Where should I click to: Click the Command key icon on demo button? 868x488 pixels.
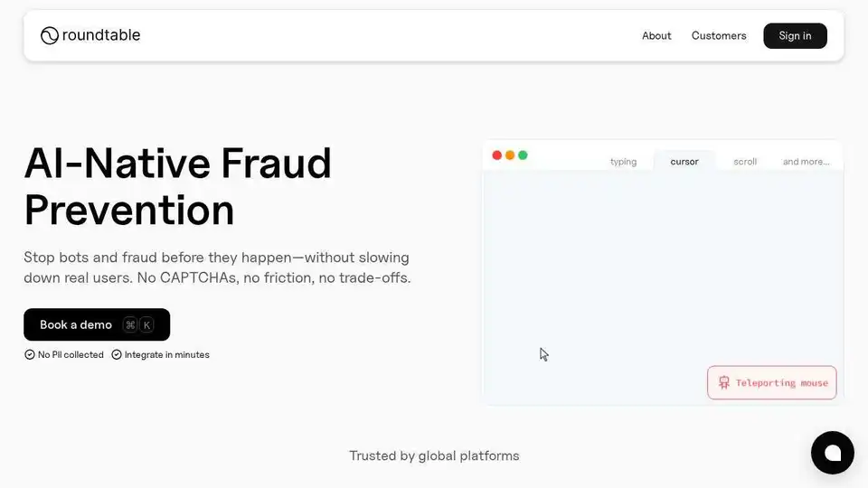(130, 324)
